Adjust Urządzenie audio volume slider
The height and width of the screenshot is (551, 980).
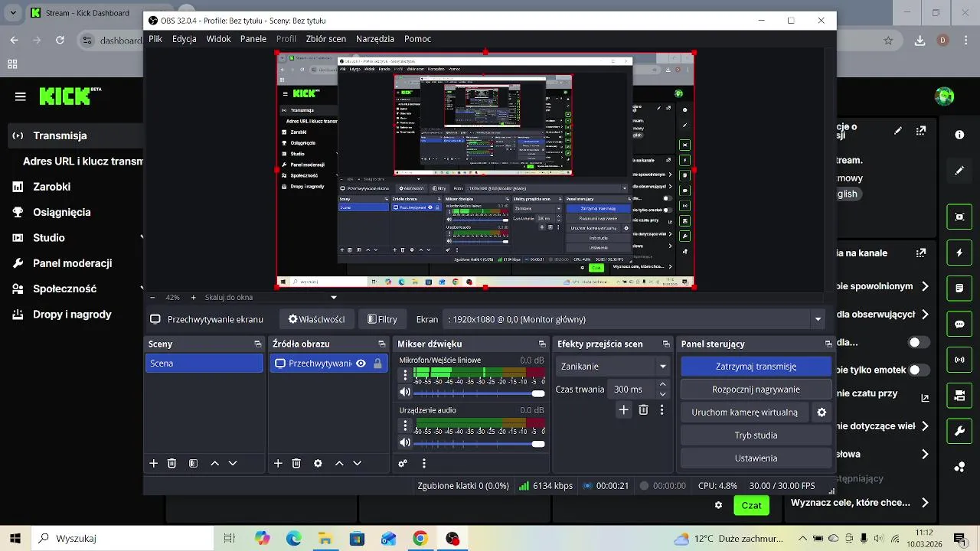[479, 443]
